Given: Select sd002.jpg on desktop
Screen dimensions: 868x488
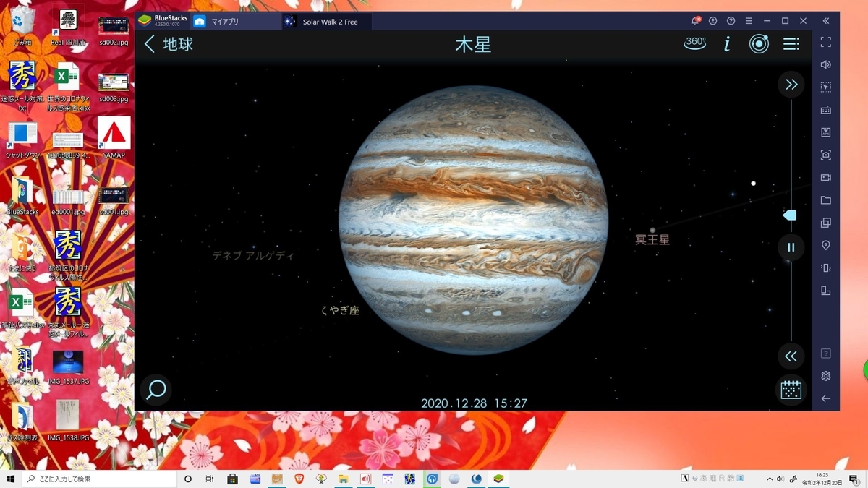Looking at the screenshot, I should (x=114, y=30).
